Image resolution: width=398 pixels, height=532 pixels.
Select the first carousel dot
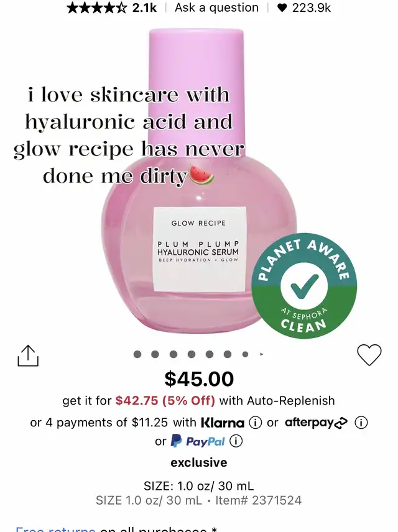point(137,354)
